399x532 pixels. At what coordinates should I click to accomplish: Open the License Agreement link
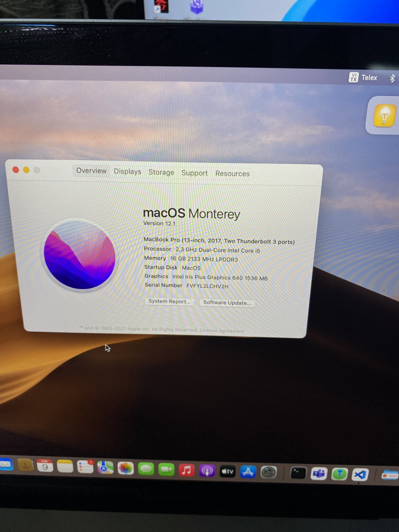(222, 331)
